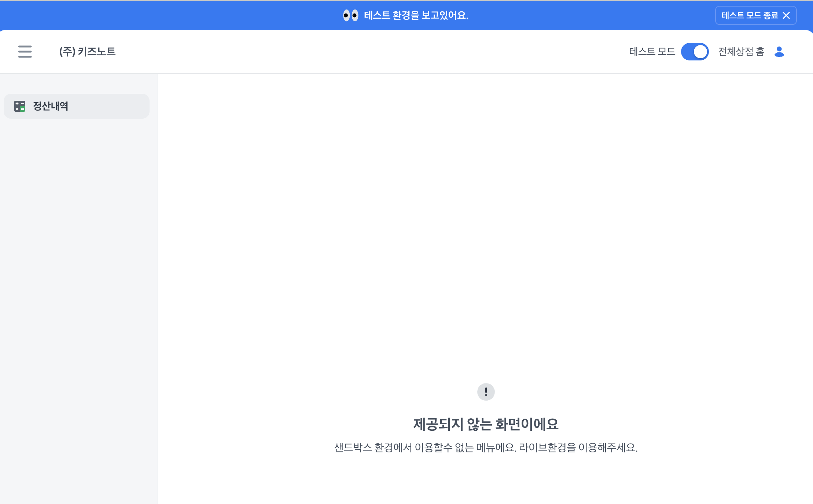The height and width of the screenshot is (504, 813).
Task: Click the (주) 키즈노트 company name
Action: click(87, 52)
